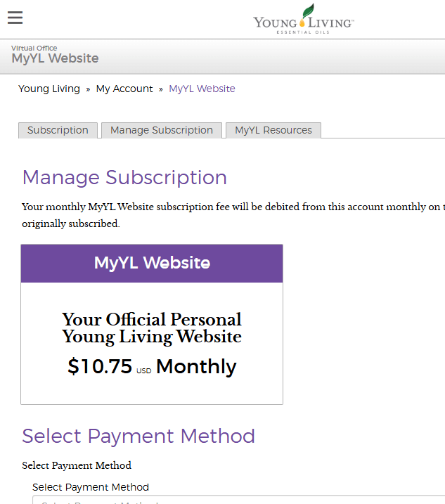Select the MyYL Resources tab
The image size is (445, 504).
tap(273, 130)
